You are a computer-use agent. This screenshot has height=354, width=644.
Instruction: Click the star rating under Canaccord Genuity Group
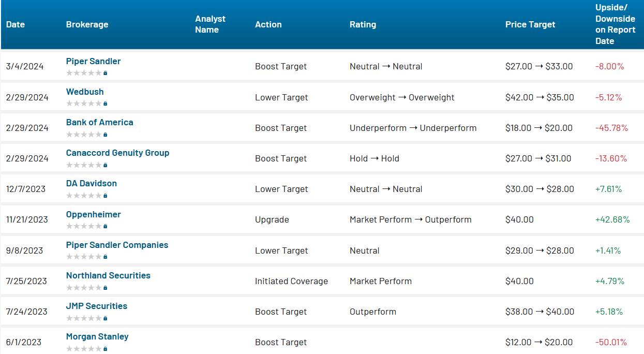(x=84, y=165)
